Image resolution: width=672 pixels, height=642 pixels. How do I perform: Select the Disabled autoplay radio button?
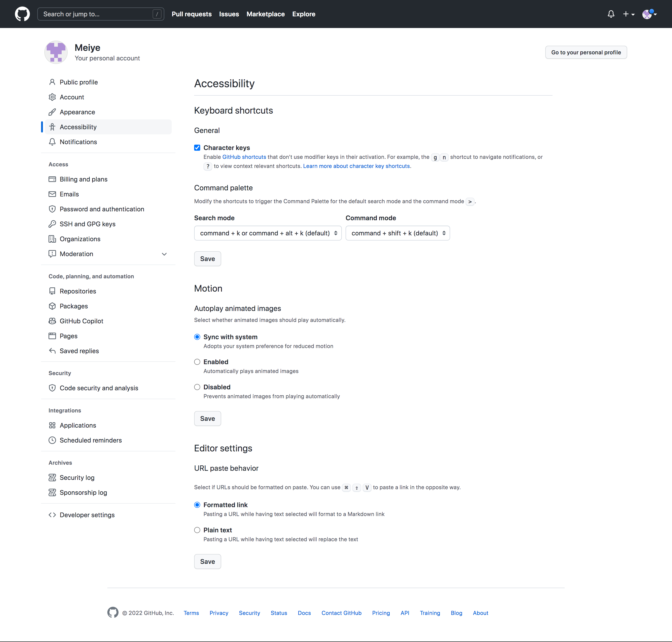(197, 387)
